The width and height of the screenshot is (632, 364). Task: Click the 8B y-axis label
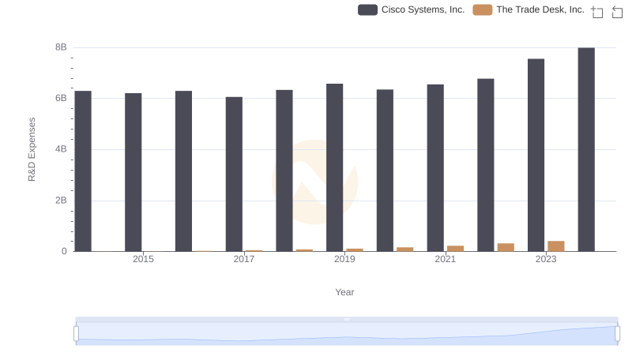click(61, 47)
